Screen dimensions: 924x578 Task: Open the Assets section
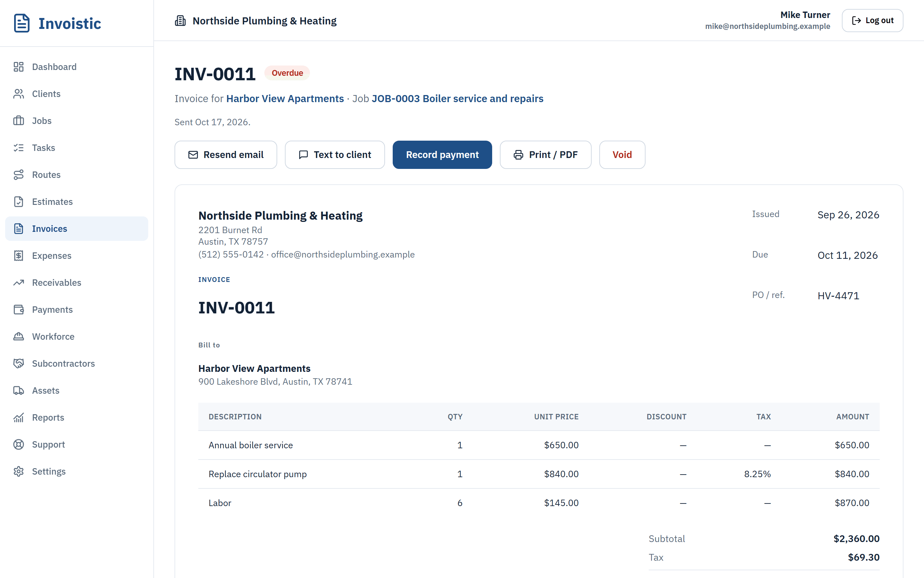coord(77,390)
